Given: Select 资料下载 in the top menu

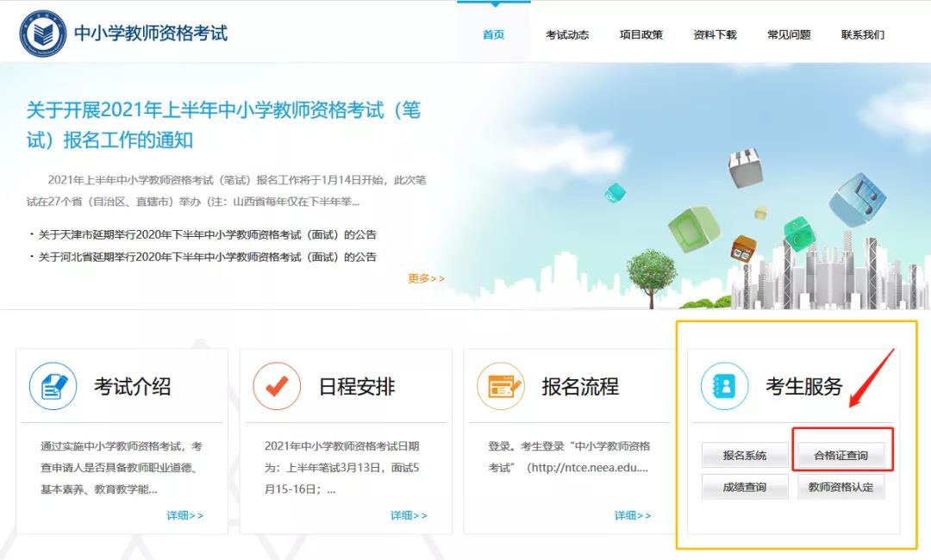Looking at the screenshot, I should 715,34.
